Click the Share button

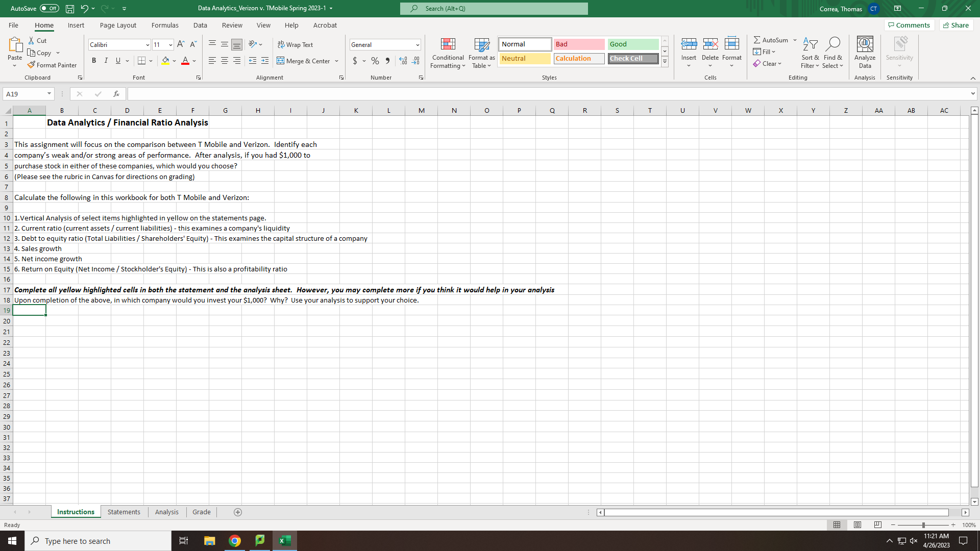click(956, 25)
